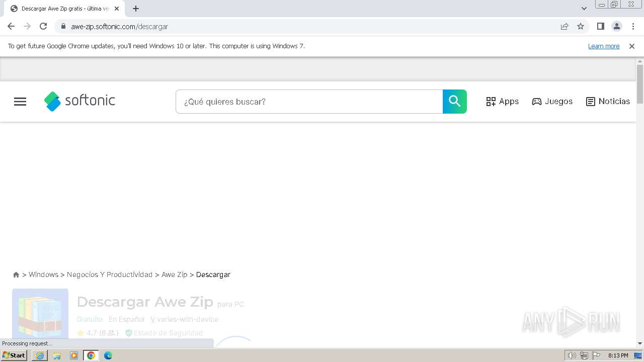Click scrollbar up arrow
The image size is (644, 362).
tap(640, 61)
